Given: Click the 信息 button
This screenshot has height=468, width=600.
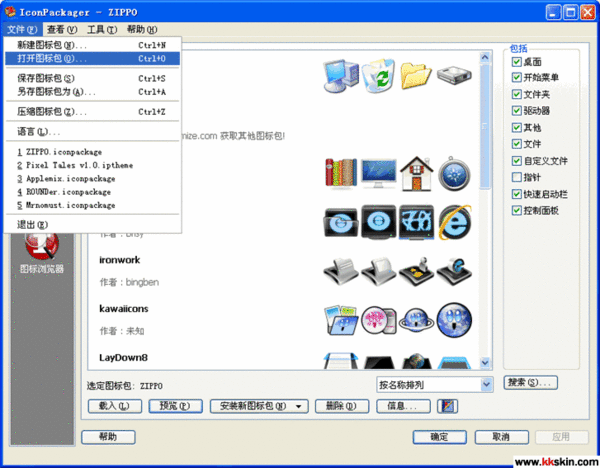Looking at the screenshot, I should [403, 406].
